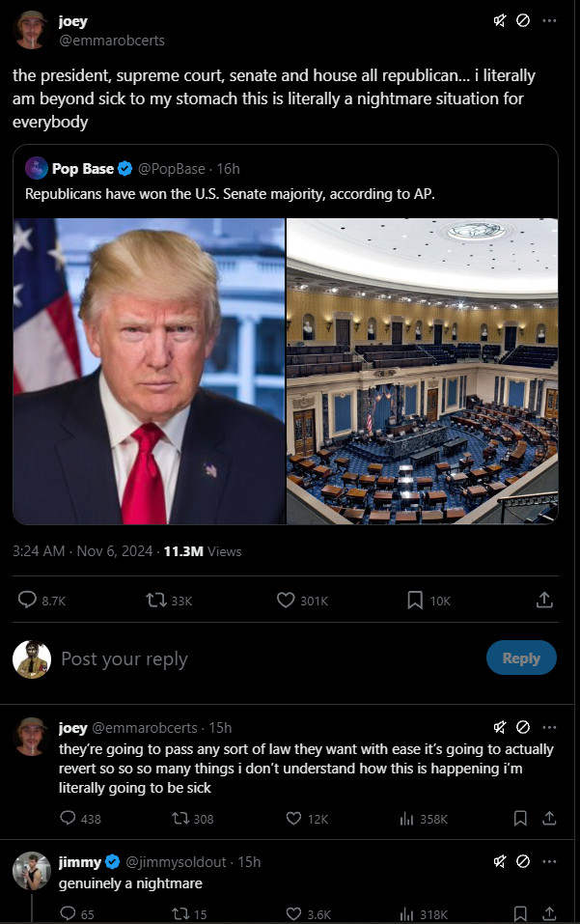
Task: Open the Pop Base quoted post account
Action: coord(82,169)
